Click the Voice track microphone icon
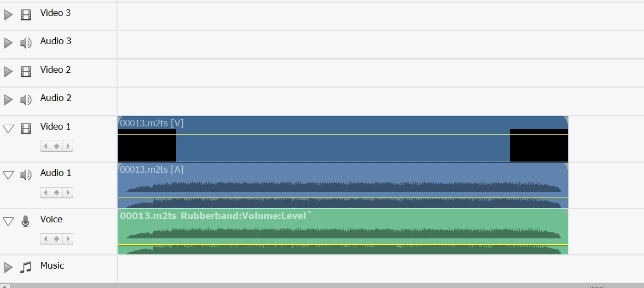This screenshot has height=288, width=644. tap(25, 222)
